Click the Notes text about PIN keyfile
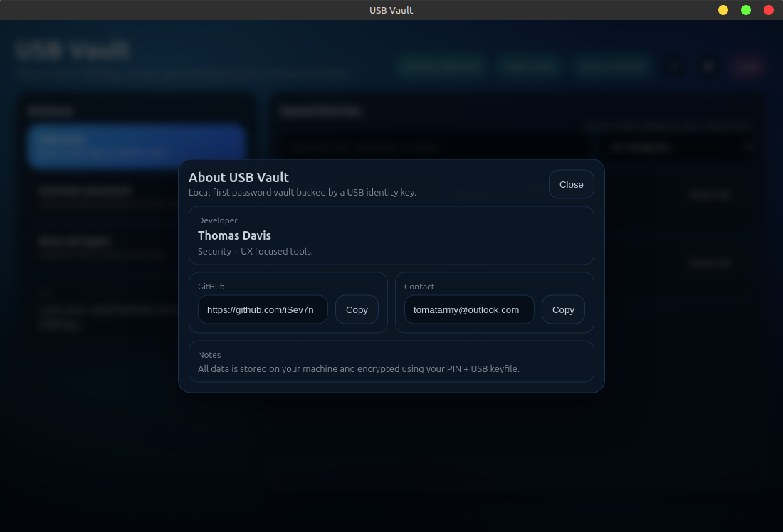Screen dimensions: 783x532 coord(359,369)
